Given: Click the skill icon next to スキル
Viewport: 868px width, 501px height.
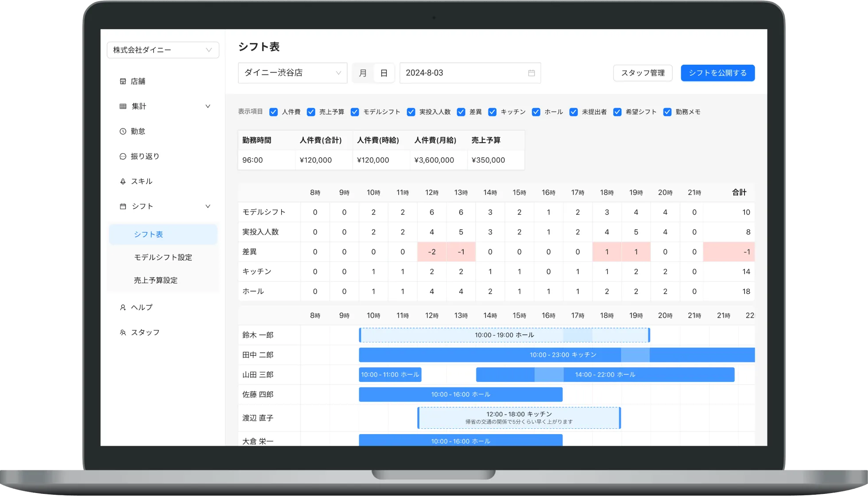Looking at the screenshot, I should [123, 181].
